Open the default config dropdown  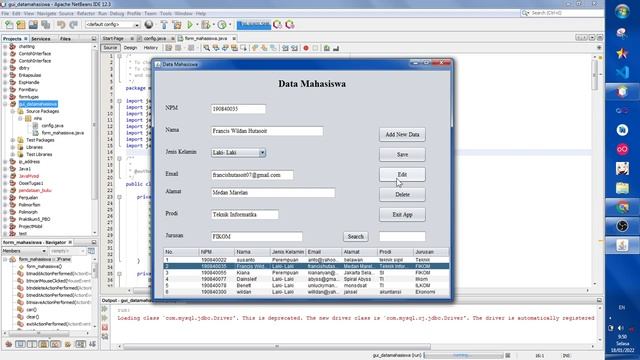click(113, 25)
